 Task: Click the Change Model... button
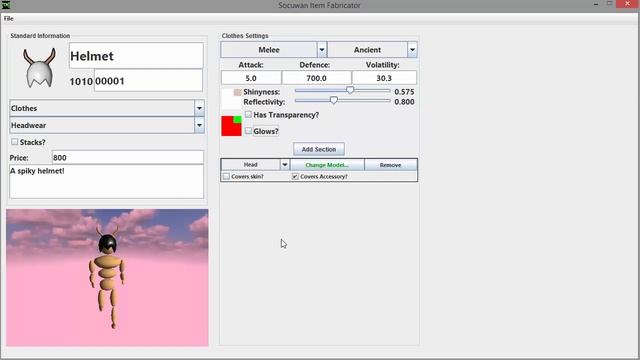click(x=327, y=165)
